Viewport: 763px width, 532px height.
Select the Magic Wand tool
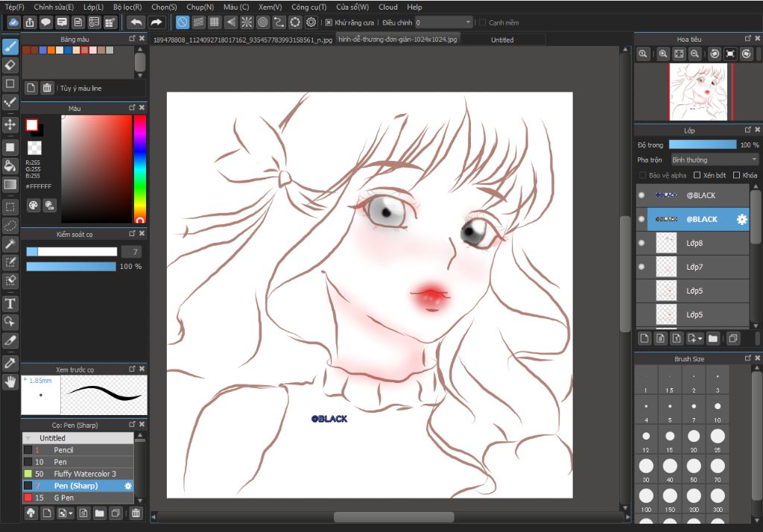[x=10, y=244]
